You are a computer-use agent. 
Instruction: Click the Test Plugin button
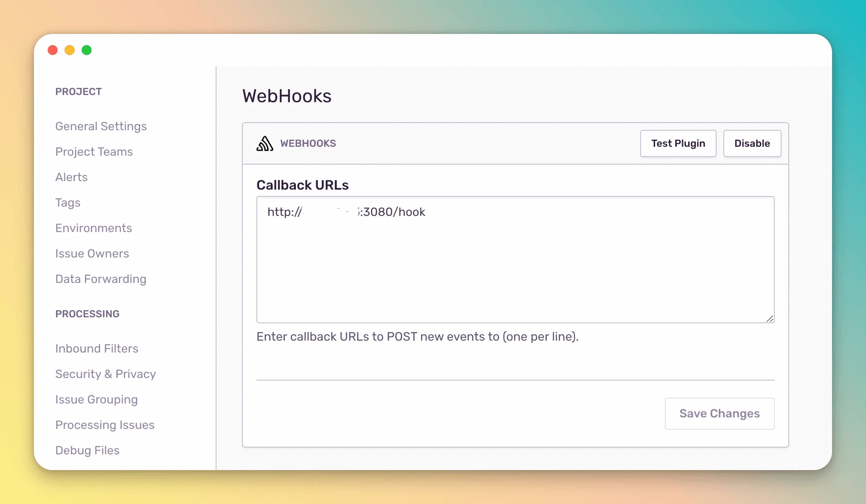click(x=678, y=143)
